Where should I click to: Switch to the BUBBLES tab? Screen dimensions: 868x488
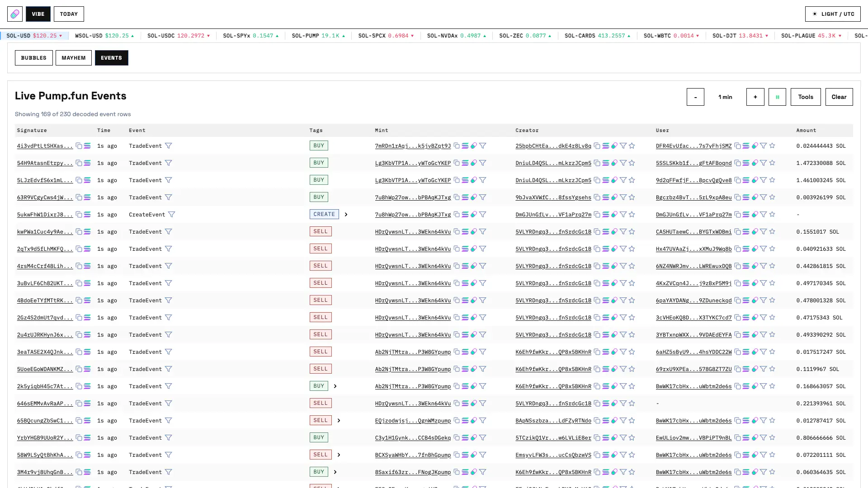pyautogui.click(x=34, y=58)
